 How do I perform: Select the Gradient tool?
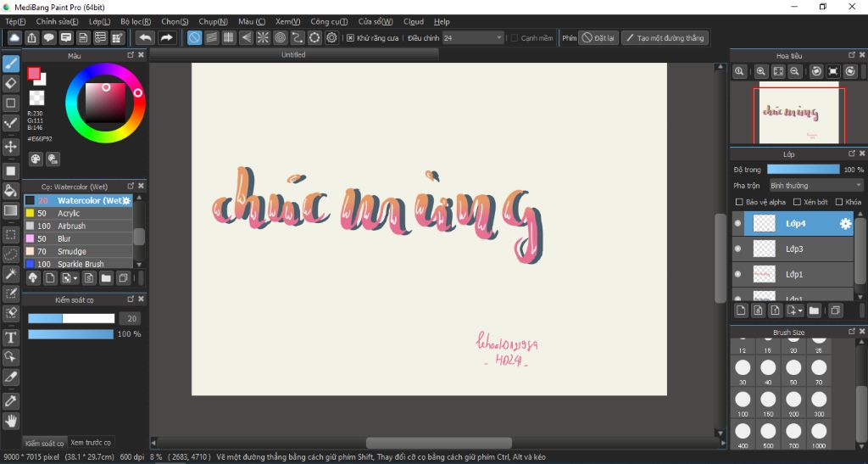pos(10,210)
